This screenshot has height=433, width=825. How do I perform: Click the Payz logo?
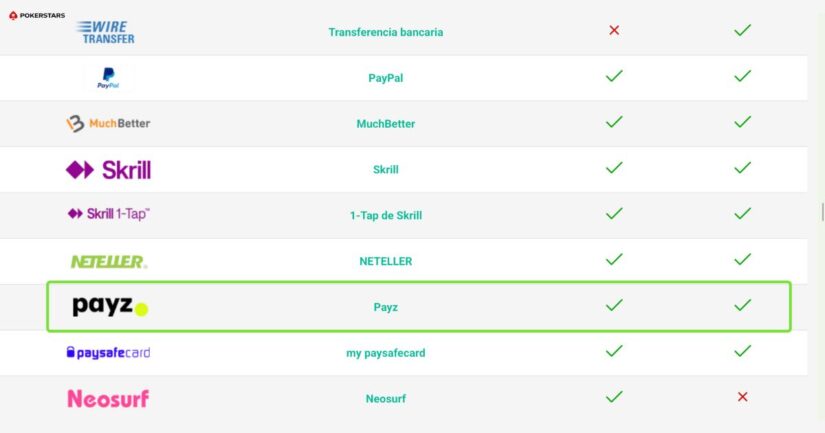tap(110, 307)
